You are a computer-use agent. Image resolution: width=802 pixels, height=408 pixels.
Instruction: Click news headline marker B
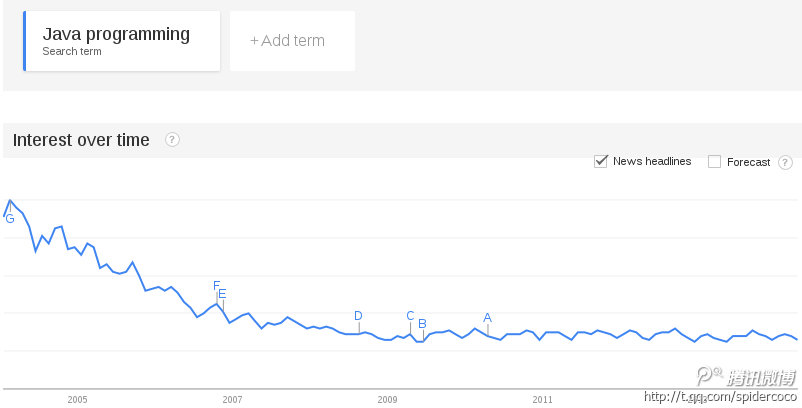422,324
